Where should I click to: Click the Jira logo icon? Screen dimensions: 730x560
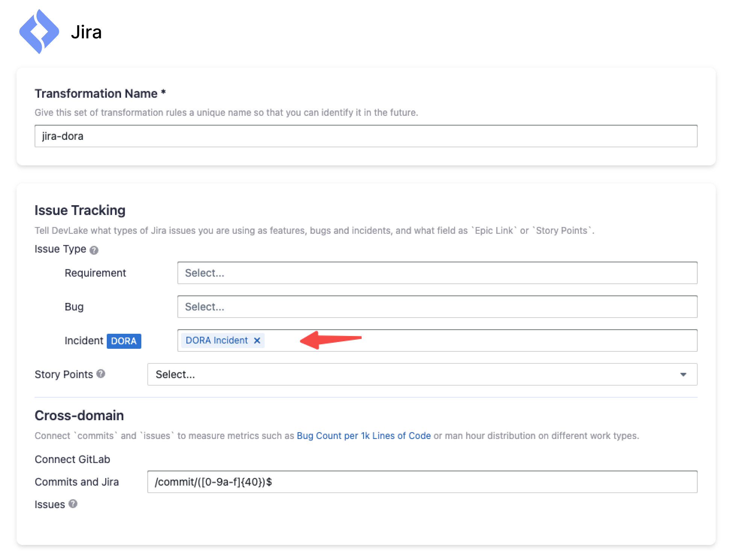coord(39,32)
